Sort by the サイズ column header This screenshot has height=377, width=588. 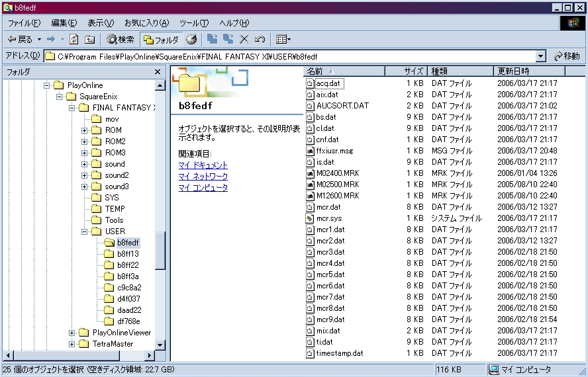(407, 71)
